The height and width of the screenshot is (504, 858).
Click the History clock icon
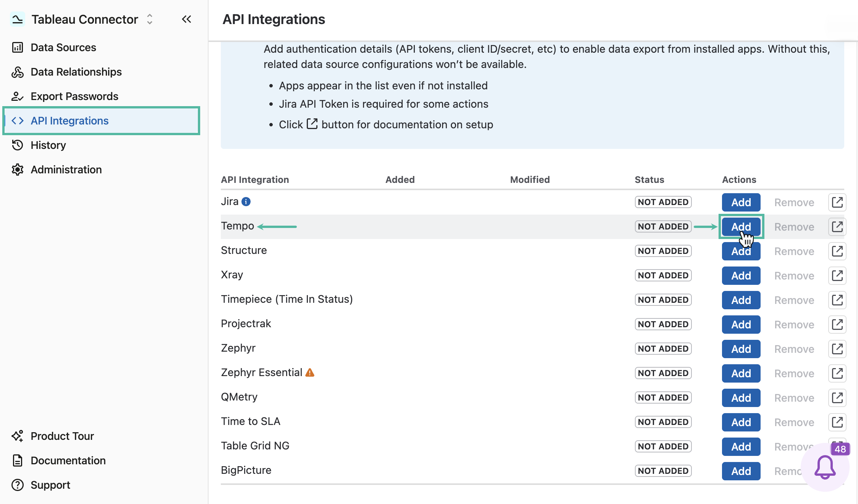pyautogui.click(x=18, y=145)
